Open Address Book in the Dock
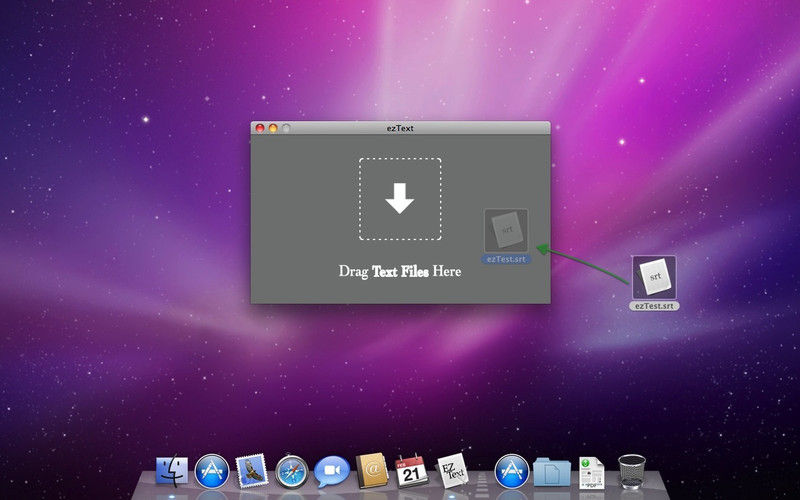The width and height of the screenshot is (800, 500). point(371,470)
